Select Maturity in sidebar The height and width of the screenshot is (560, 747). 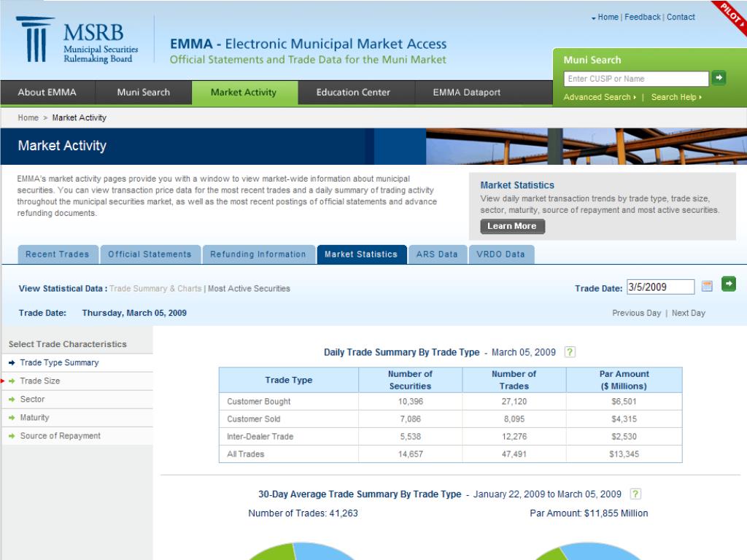(x=34, y=418)
